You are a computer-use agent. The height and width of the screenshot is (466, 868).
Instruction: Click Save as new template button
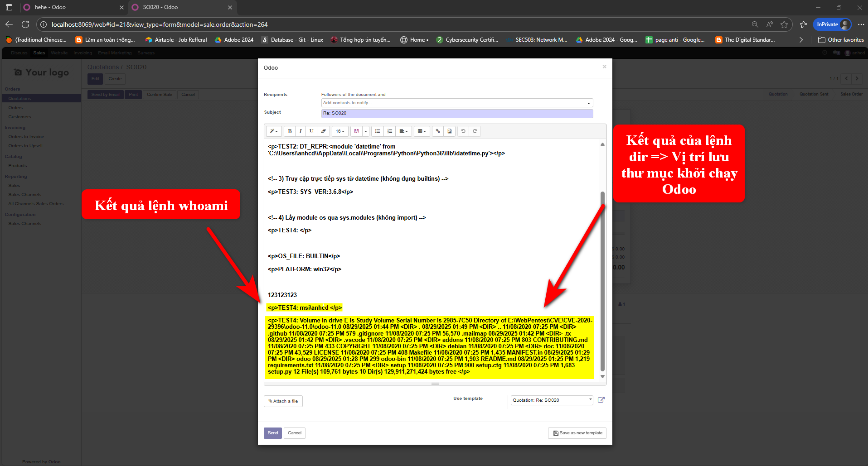(577, 433)
